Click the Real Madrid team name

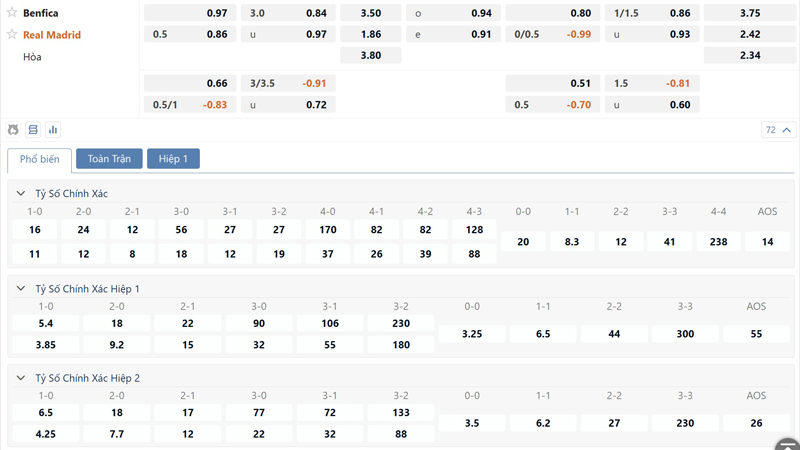point(52,35)
